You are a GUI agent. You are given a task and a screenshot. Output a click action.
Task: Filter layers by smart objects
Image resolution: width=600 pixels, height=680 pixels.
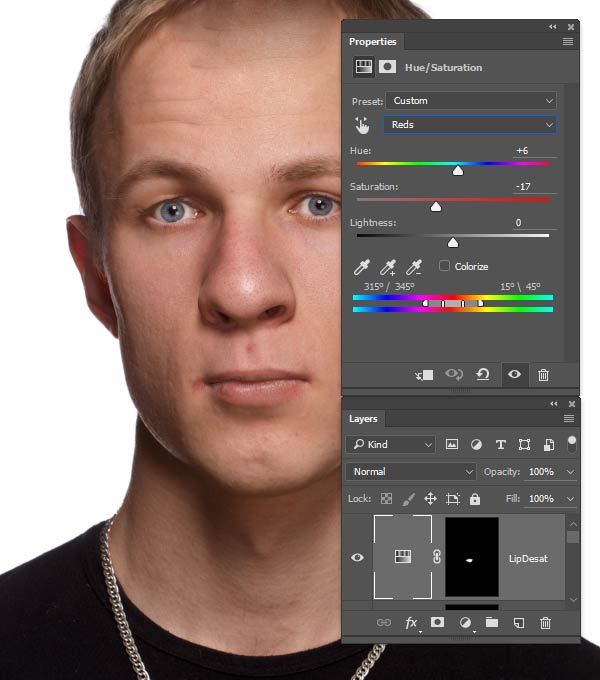[548, 445]
